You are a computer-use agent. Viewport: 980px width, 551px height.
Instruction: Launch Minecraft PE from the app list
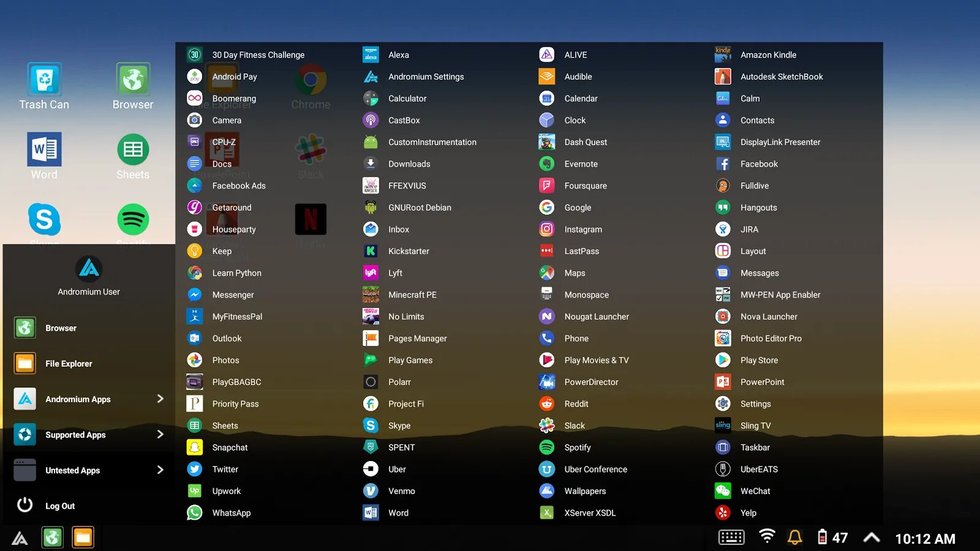[x=400, y=294]
